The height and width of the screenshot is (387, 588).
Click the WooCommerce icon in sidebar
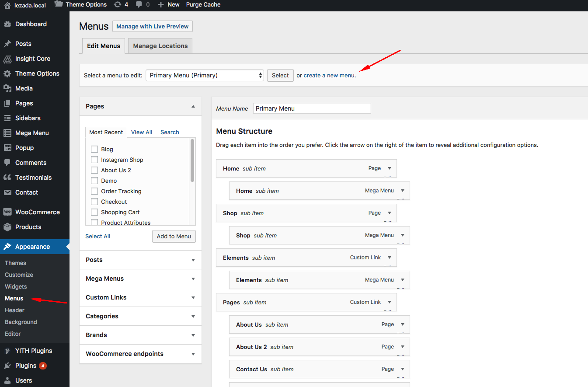tap(7, 212)
